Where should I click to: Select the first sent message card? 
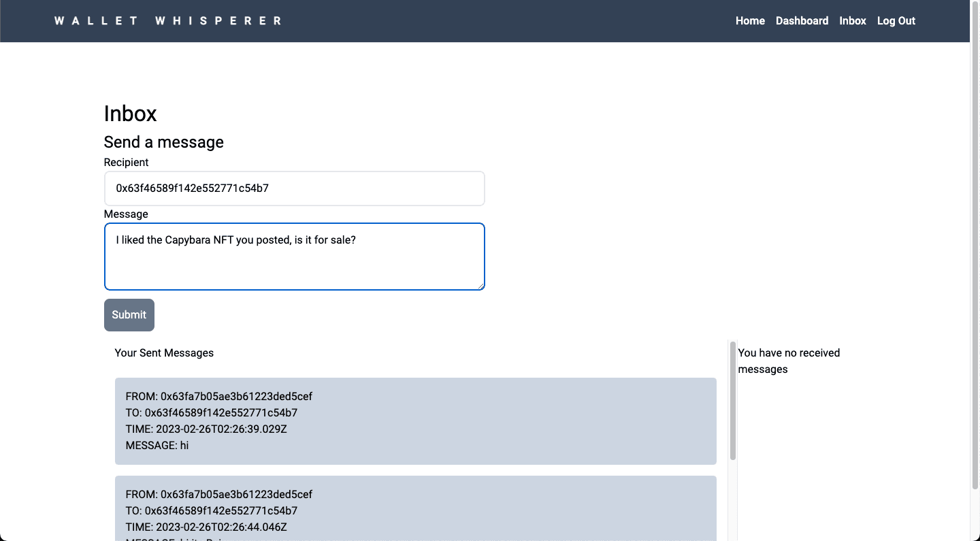point(415,421)
